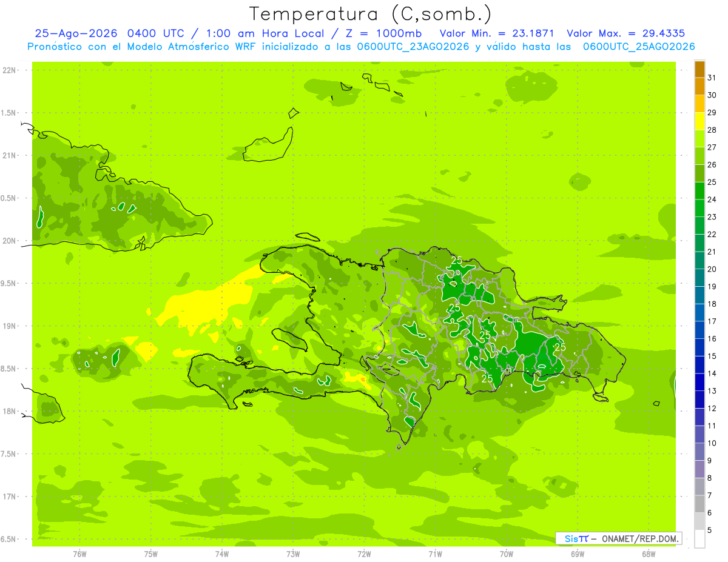The height and width of the screenshot is (562, 728).
Task: Click the 'Valor Min. = 23.1871' value
Action: [498, 33]
